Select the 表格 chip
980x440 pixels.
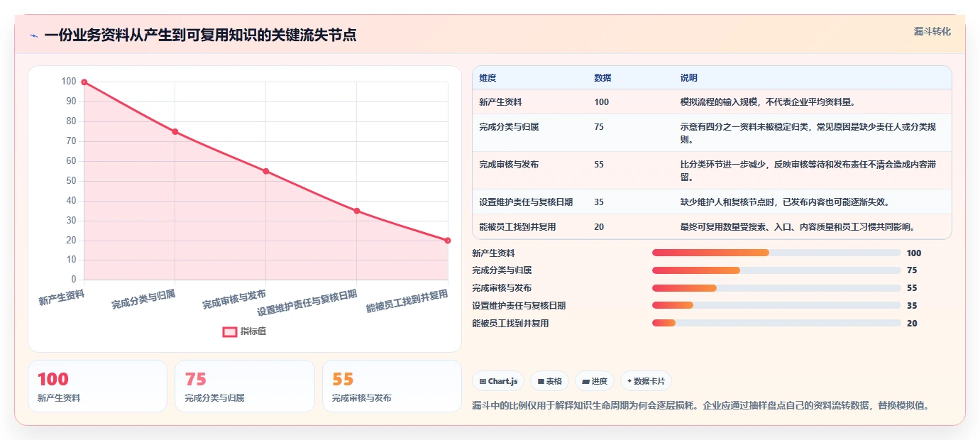[x=549, y=381]
